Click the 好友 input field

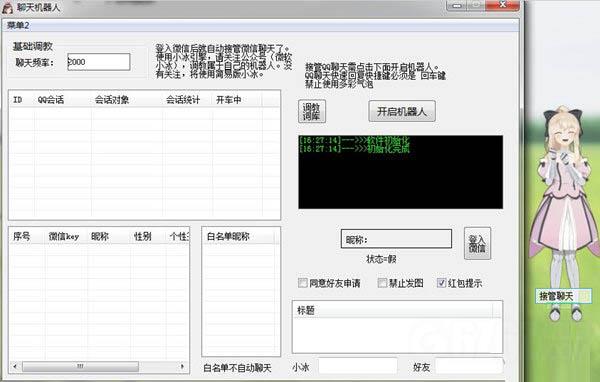point(469,366)
